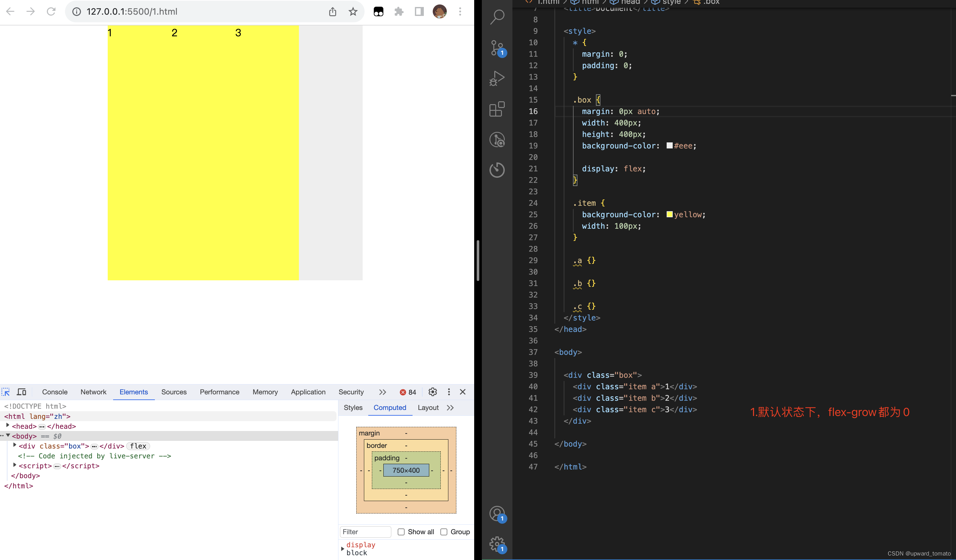Click the .box breadcrumb in VS Code

pyautogui.click(x=706, y=2)
